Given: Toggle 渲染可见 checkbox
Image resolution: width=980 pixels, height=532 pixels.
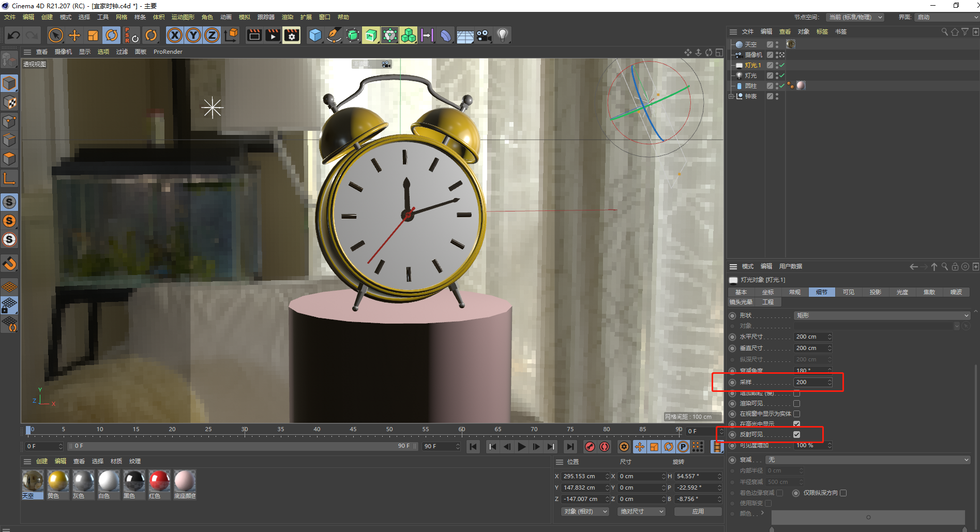Looking at the screenshot, I should 796,403.
